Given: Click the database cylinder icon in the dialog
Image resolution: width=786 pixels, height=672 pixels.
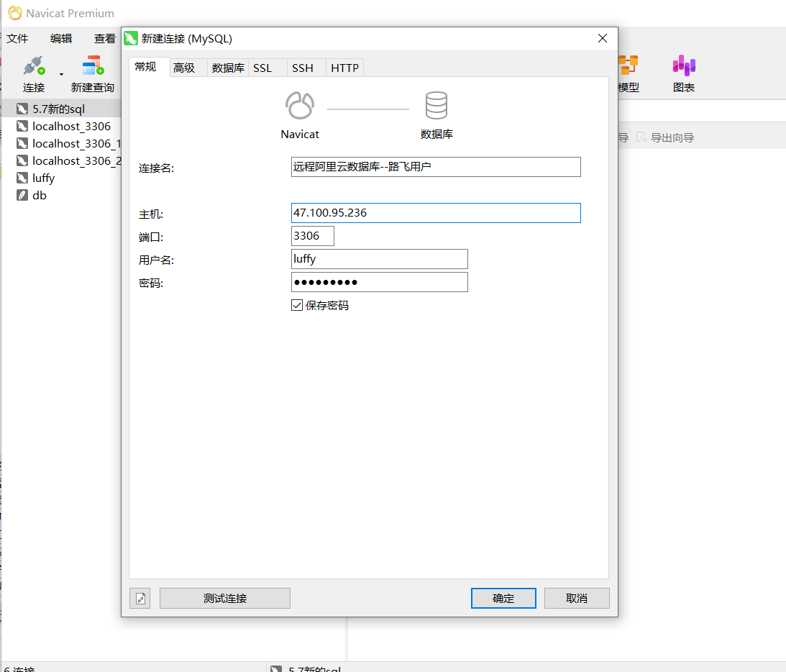Looking at the screenshot, I should click(436, 105).
